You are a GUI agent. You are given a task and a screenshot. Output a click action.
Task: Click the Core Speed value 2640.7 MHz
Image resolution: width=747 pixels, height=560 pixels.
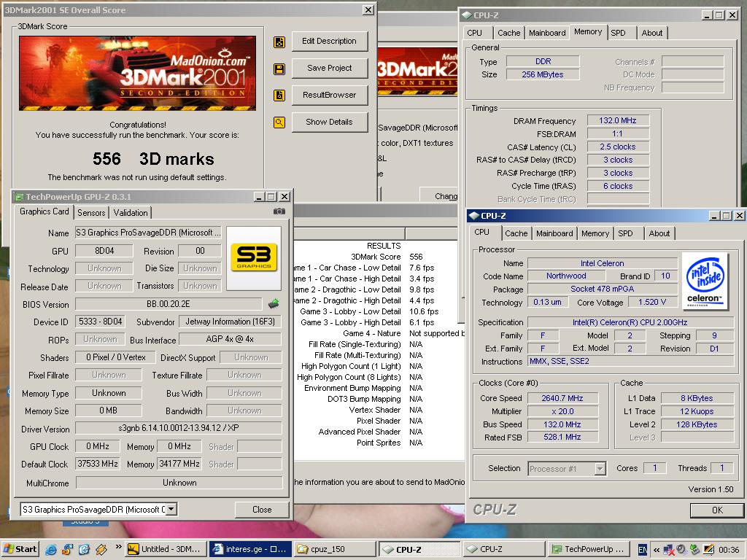pos(562,398)
